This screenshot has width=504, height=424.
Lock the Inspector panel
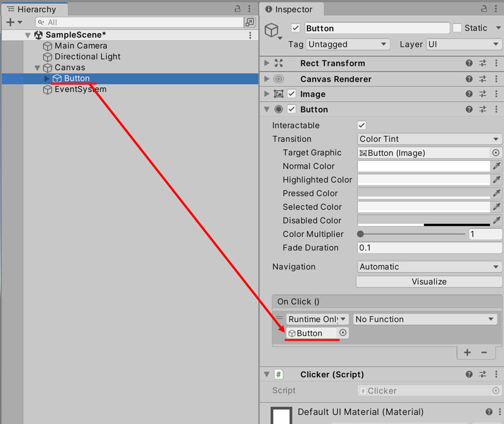[484, 9]
